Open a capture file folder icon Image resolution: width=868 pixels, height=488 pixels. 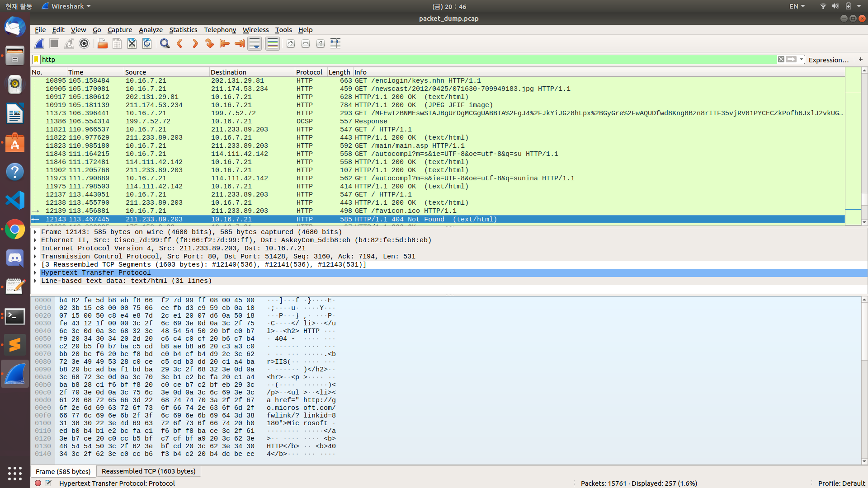[102, 44]
